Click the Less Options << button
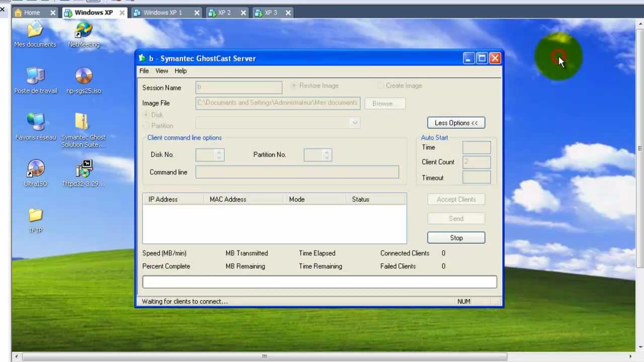Screen dimensions: 644x362 pos(456,123)
